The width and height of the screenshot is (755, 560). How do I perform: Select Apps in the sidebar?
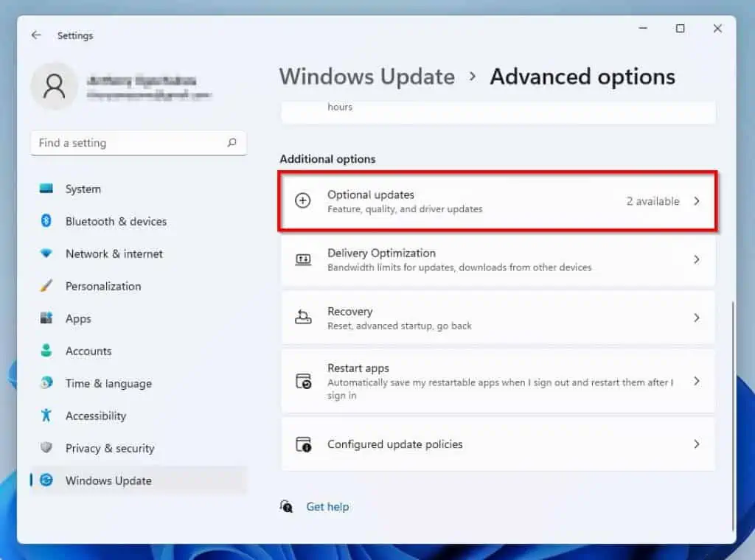pos(139,318)
